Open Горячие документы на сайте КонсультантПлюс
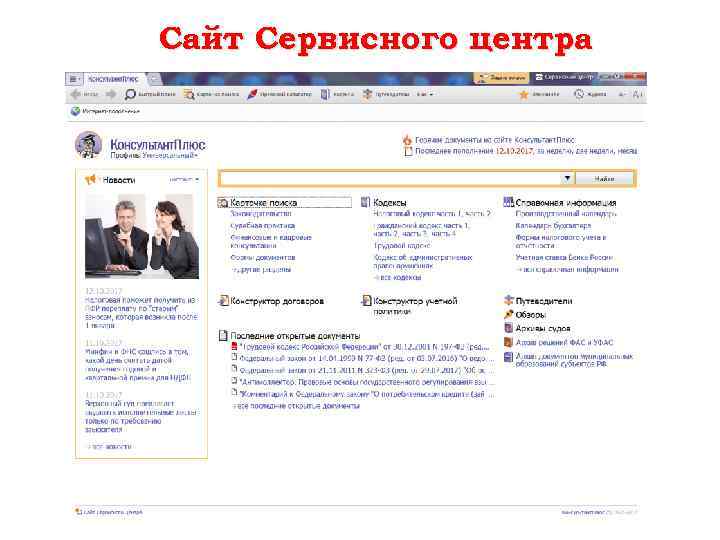 495,140
